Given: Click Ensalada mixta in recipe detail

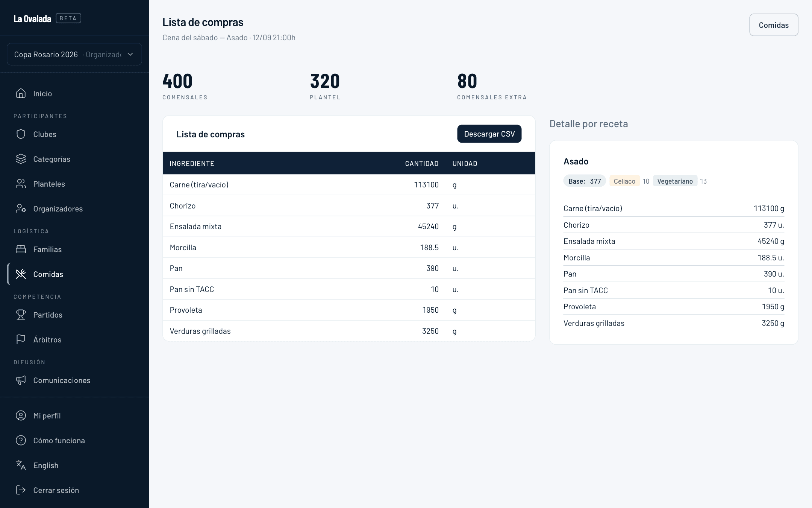Looking at the screenshot, I should pyautogui.click(x=674, y=241).
